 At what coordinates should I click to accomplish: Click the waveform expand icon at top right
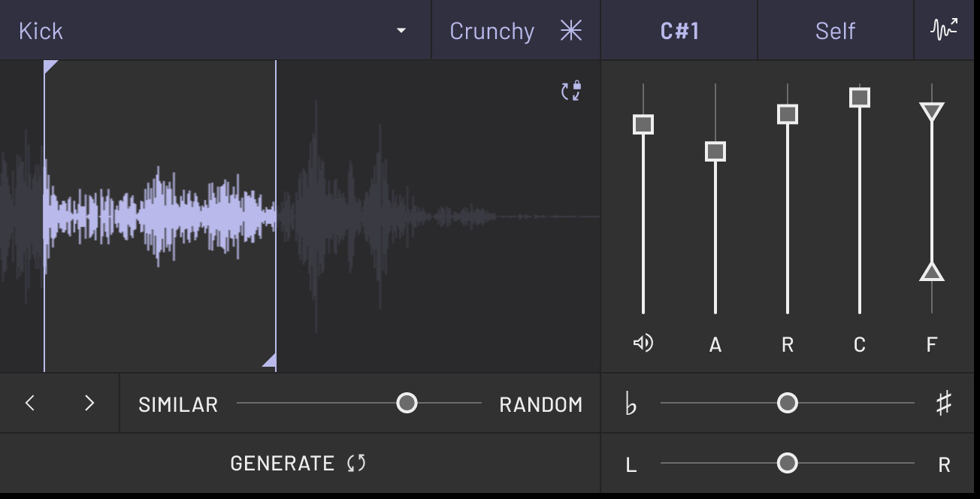(944, 30)
